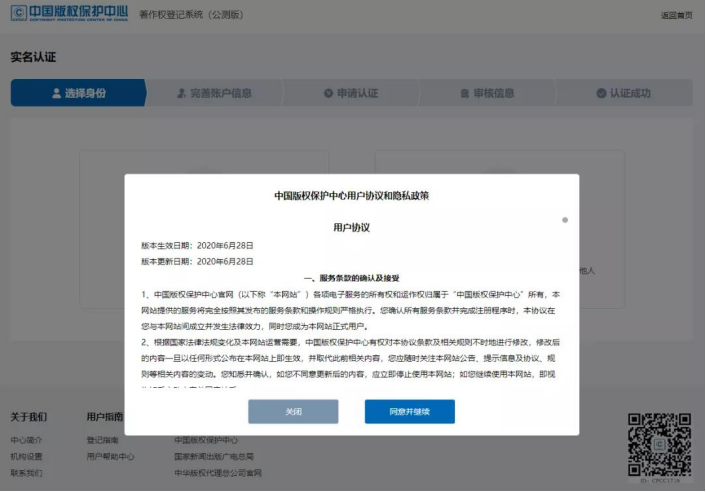Image resolution: width=706 pixels, height=492 pixels.
Task: Click the 关于我们 footer heading
Action: [x=29, y=417]
